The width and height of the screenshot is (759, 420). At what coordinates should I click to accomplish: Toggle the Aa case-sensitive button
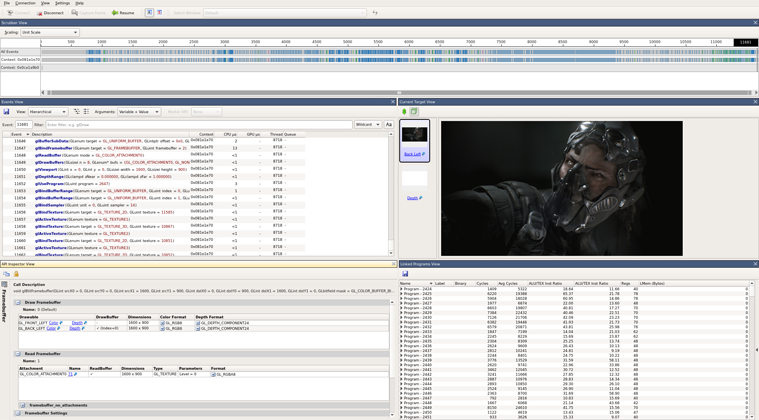(388, 125)
